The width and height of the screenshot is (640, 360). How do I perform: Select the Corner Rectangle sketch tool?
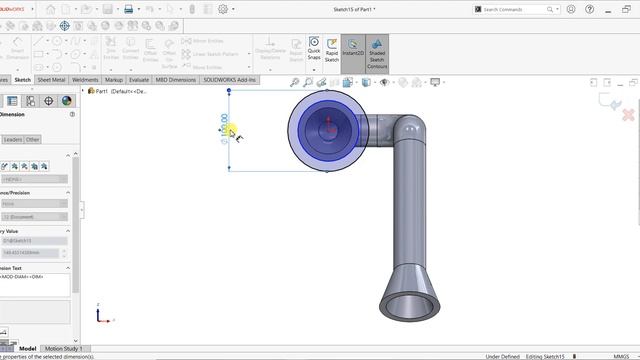pyautogui.click(x=38, y=54)
